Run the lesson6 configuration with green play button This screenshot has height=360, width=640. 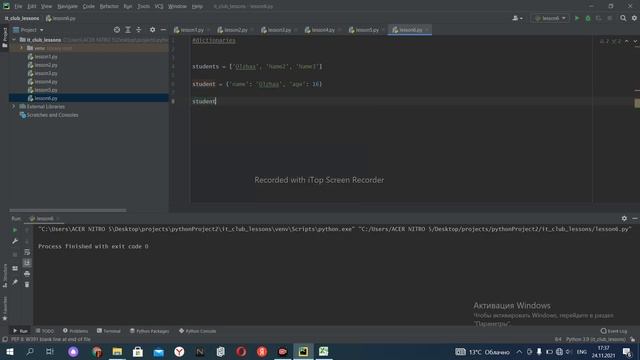click(577, 18)
